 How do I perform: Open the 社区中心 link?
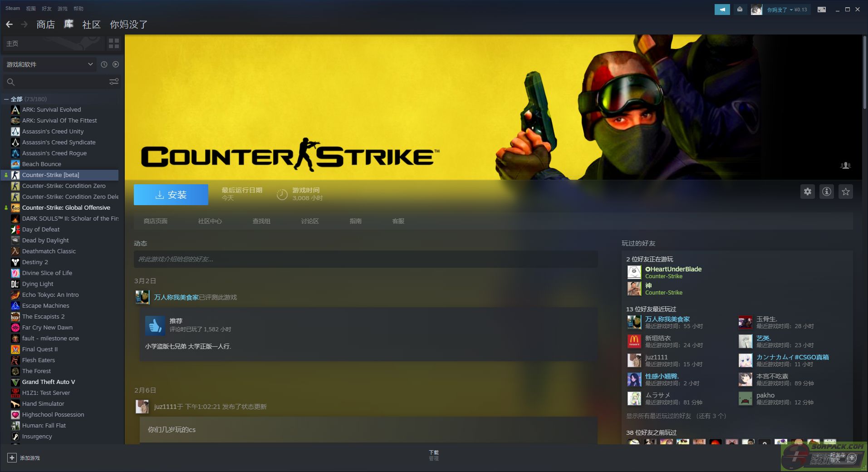(210, 221)
